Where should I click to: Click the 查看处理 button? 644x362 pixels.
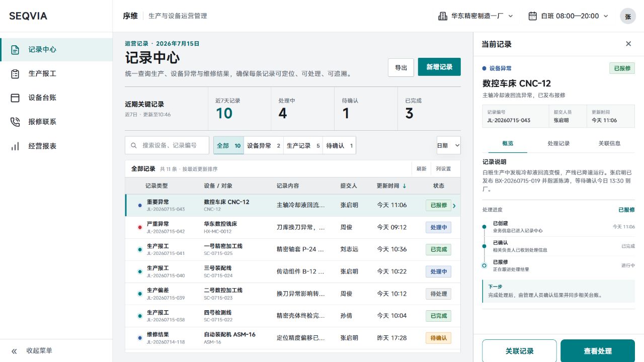click(x=598, y=351)
